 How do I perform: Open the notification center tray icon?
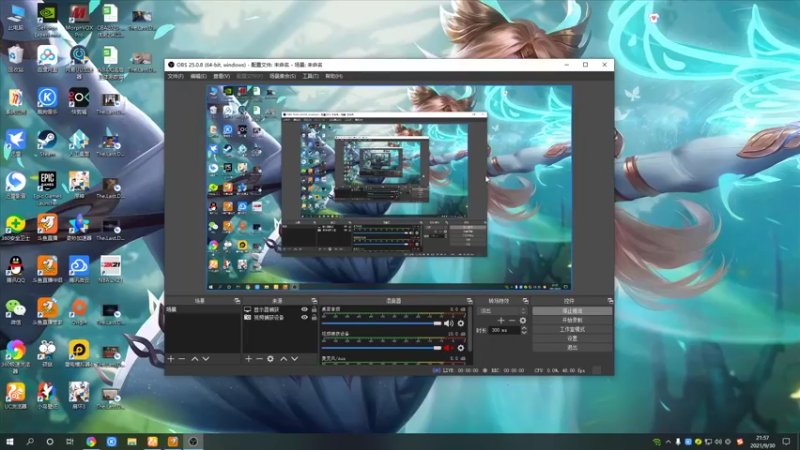(x=787, y=442)
